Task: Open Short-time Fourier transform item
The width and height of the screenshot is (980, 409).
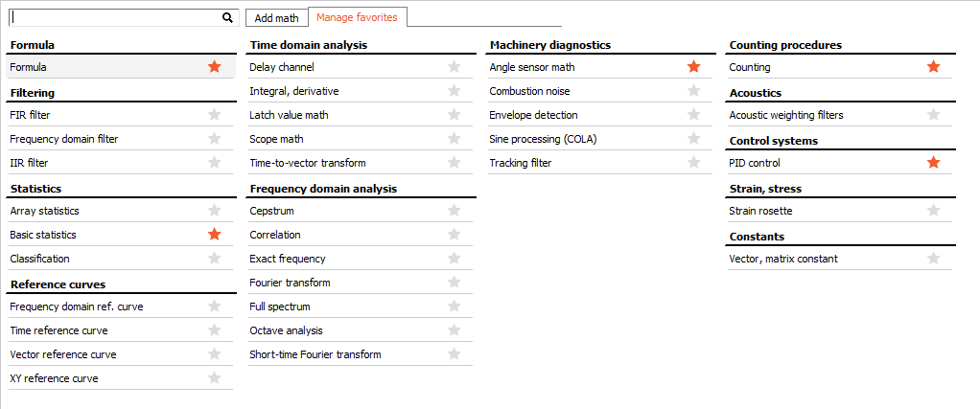Action: click(360, 354)
